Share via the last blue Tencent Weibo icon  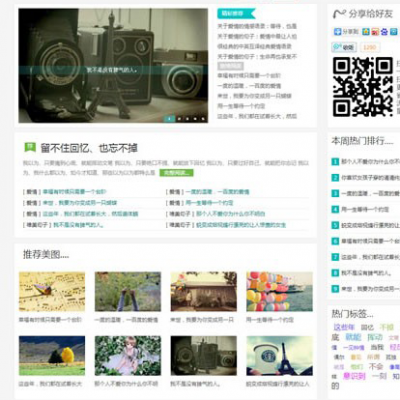(x=394, y=32)
